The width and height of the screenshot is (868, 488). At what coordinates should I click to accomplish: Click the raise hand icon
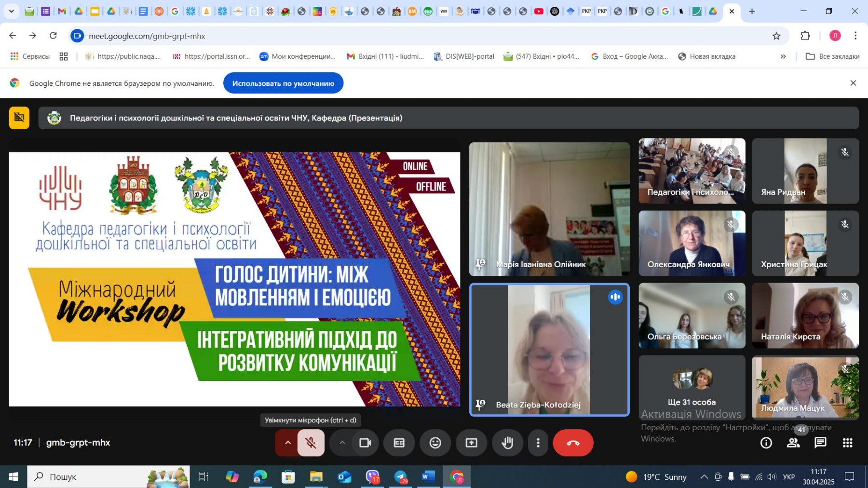point(507,443)
